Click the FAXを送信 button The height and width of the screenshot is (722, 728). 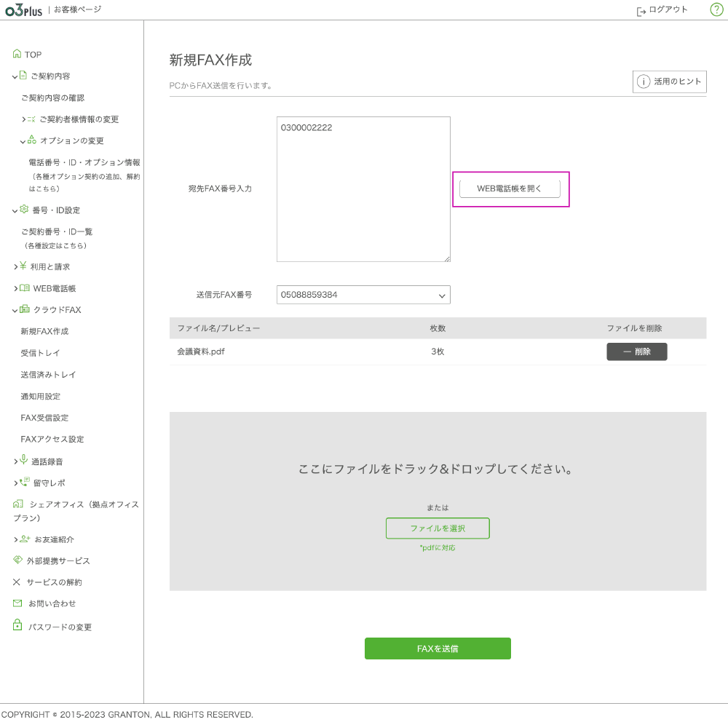point(438,648)
